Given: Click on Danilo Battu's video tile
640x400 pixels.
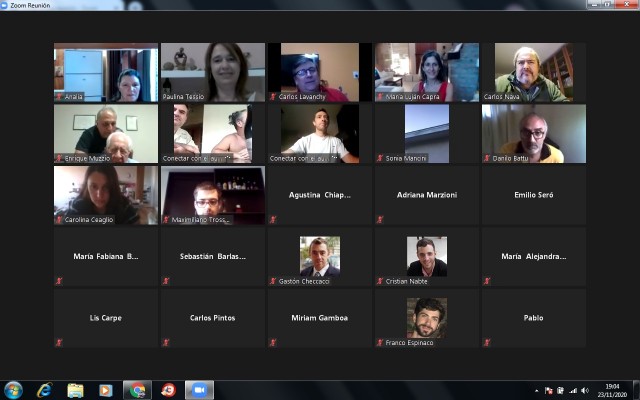Looking at the screenshot, I should [533, 133].
